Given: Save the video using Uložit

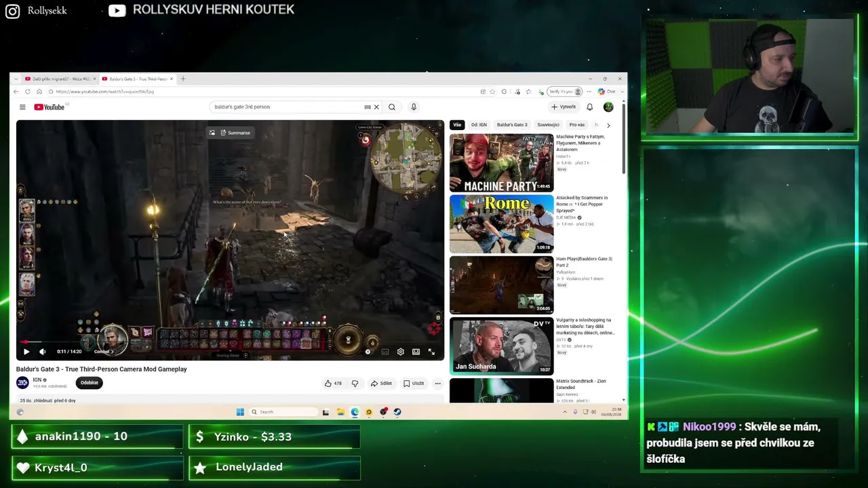Looking at the screenshot, I should pyautogui.click(x=414, y=384).
